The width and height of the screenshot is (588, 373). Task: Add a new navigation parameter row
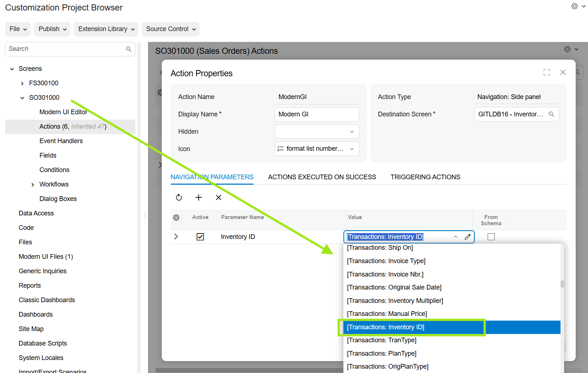pyautogui.click(x=199, y=197)
